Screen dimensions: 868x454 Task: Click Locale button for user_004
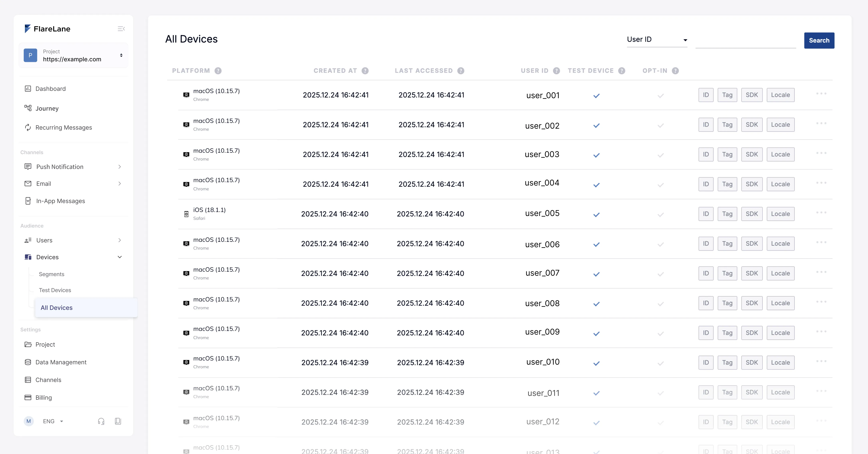click(780, 184)
